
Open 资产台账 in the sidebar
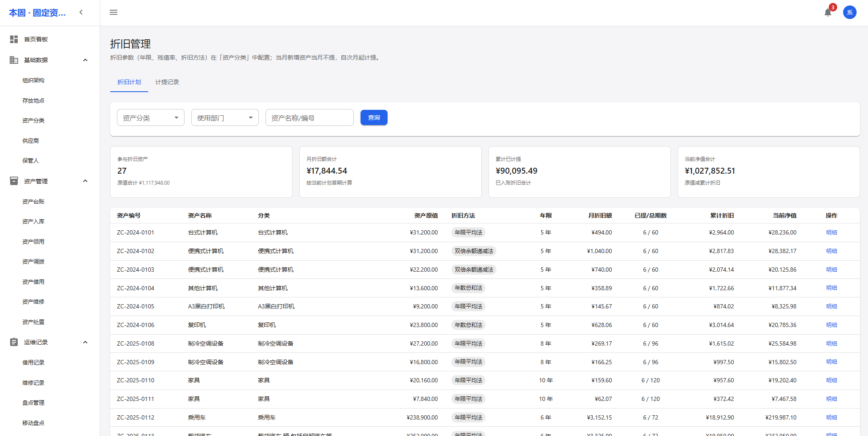33,202
